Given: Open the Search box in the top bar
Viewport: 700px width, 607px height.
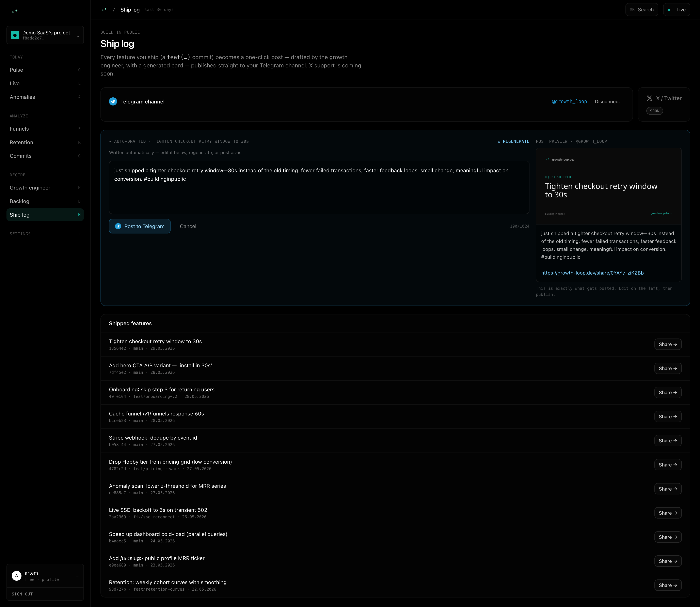Looking at the screenshot, I should [641, 10].
